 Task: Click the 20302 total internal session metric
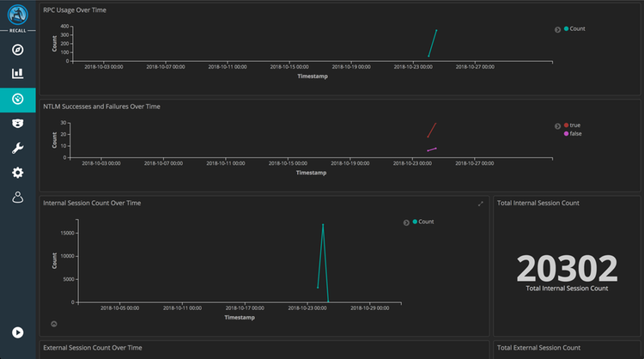pyautogui.click(x=567, y=268)
